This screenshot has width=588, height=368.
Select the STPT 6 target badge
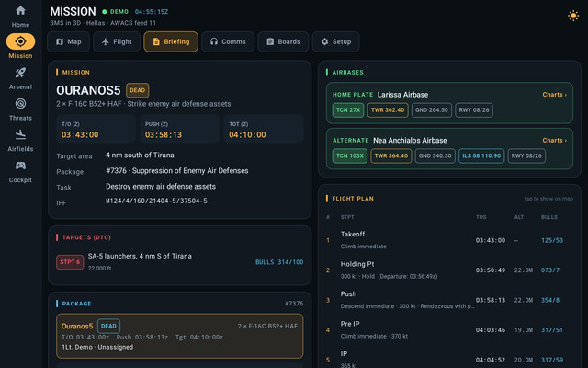(70, 262)
